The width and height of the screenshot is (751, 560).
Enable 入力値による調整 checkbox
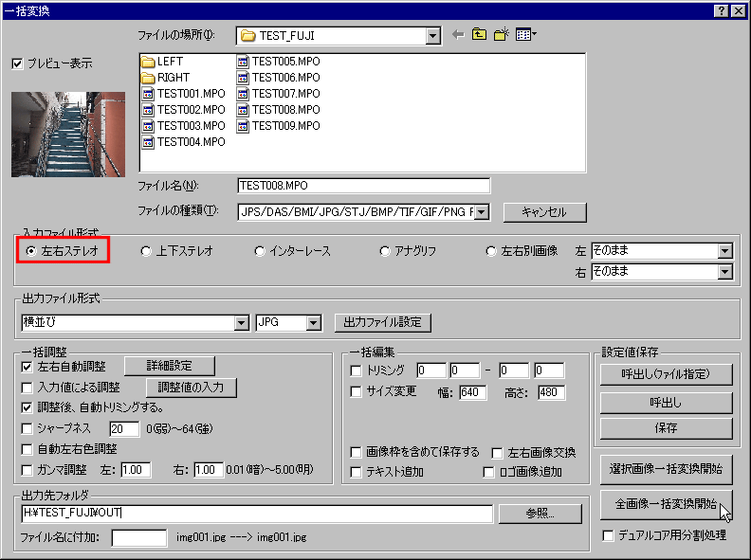coord(27,388)
